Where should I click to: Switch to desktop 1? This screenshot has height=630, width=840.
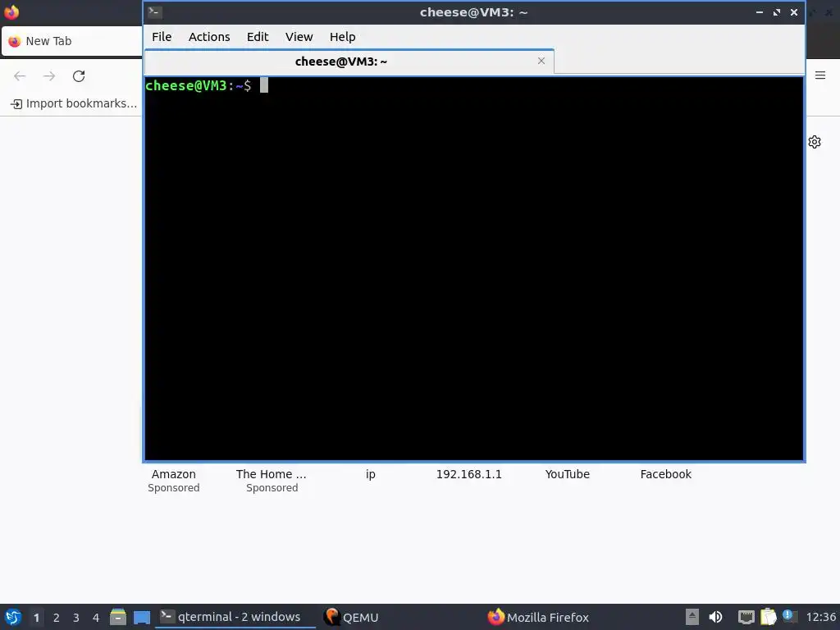[36, 618]
